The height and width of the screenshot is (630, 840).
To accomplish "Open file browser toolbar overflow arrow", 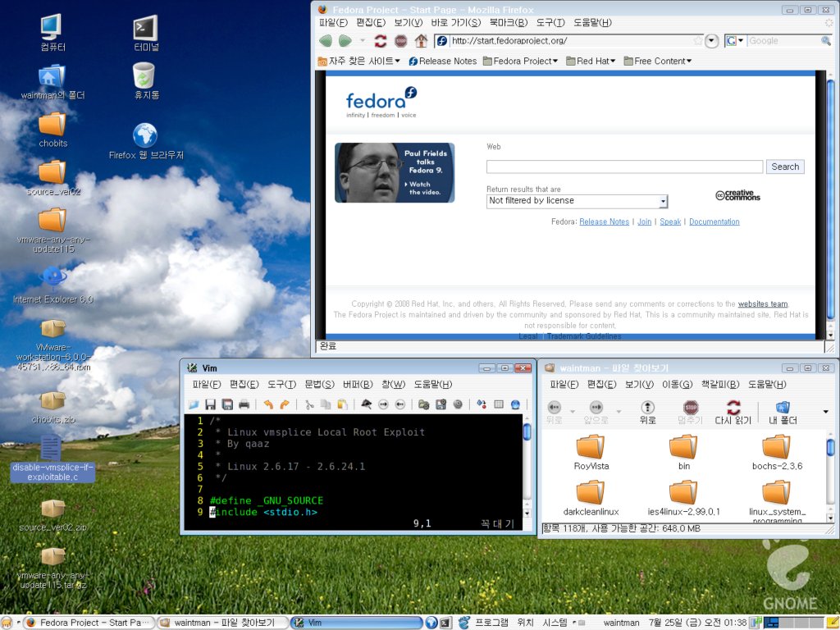I will pos(825,412).
